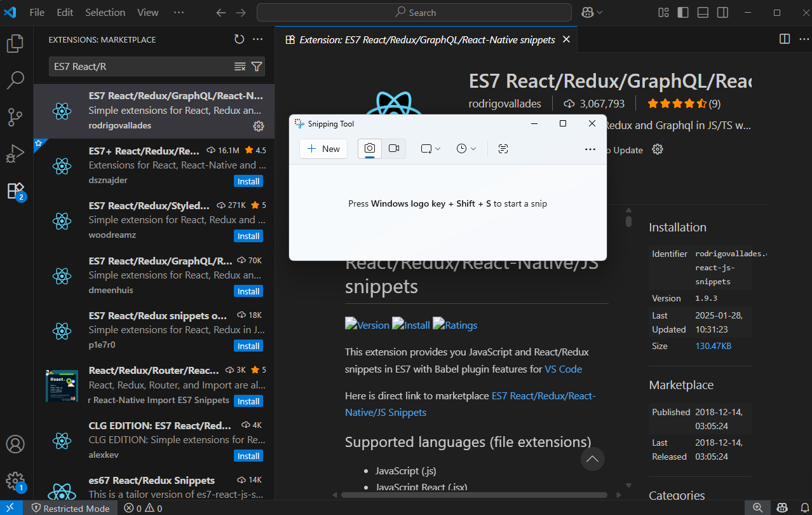Click the extensions search input field
812x515 pixels.
(141, 66)
